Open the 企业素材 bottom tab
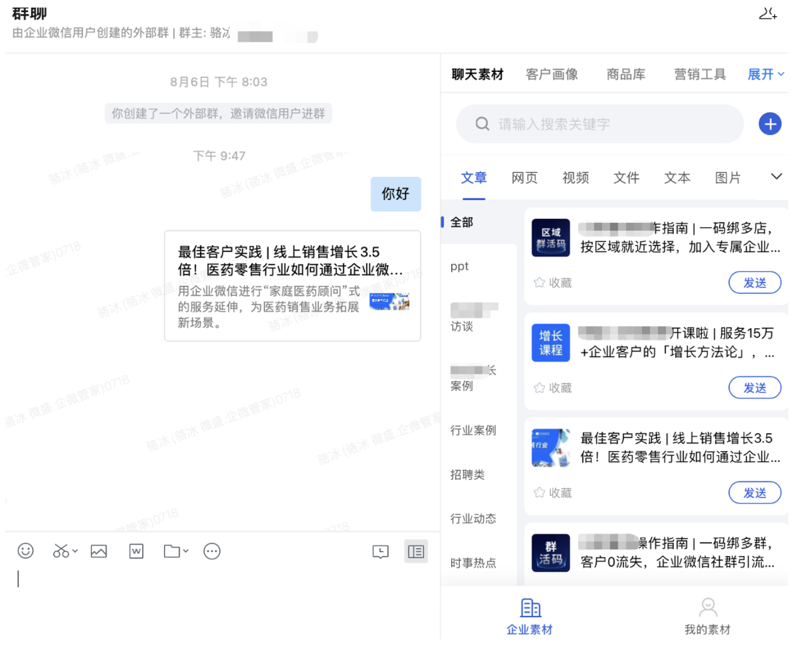Image resolution: width=812 pixels, height=660 pixels. tap(530, 617)
